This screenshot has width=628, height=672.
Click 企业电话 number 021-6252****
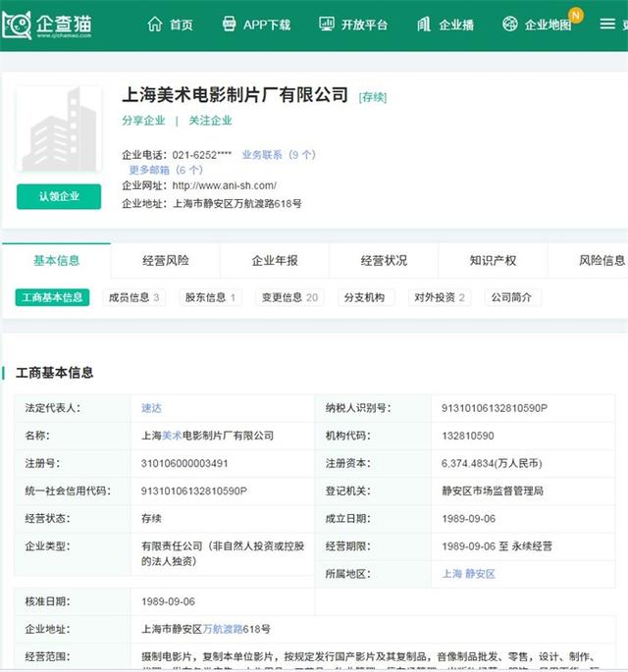coord(202,155)
